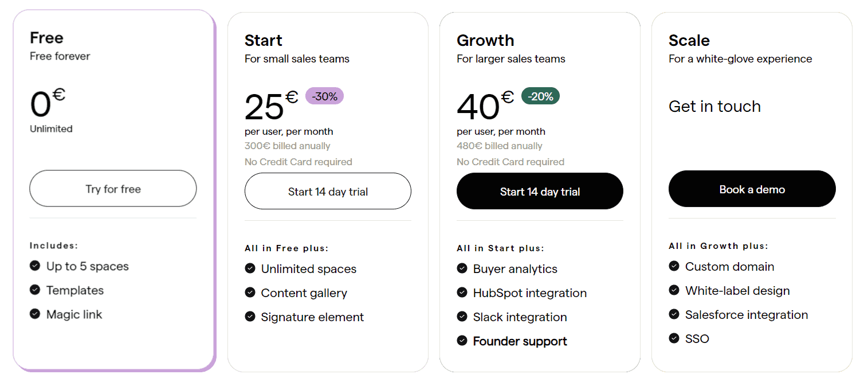The image size is (868, 382).
Task: Click the checkmark beside Unlimited spaces
Action: click(x=250, y=268)
